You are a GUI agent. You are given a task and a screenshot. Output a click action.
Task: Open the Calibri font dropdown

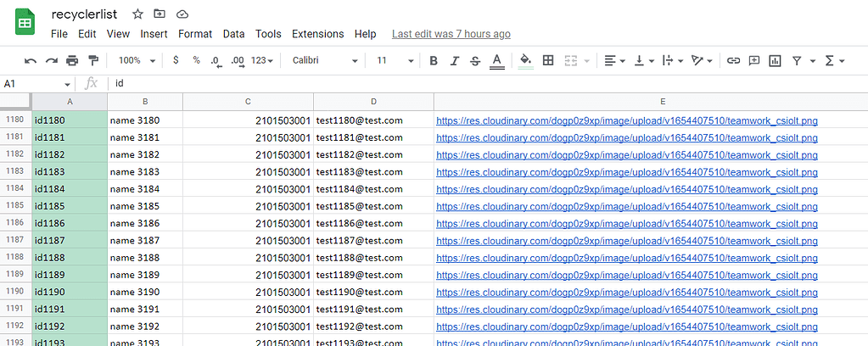[325, 60]
